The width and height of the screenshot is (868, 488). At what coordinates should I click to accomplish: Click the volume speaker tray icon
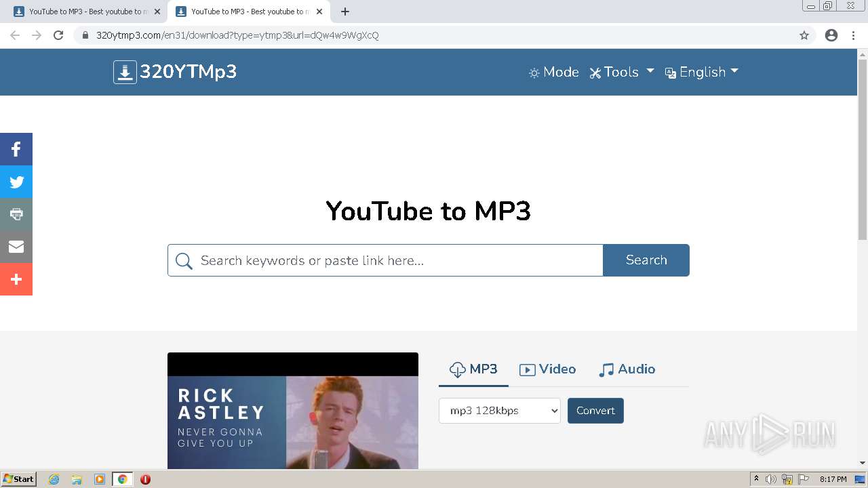[x=771, y=479]
